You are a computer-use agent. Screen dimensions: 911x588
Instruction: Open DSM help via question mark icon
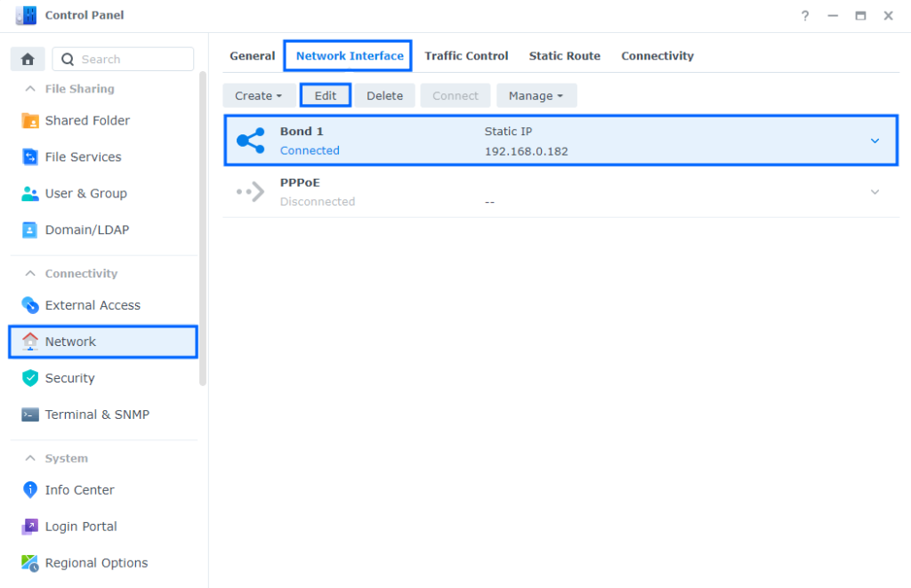805,15
